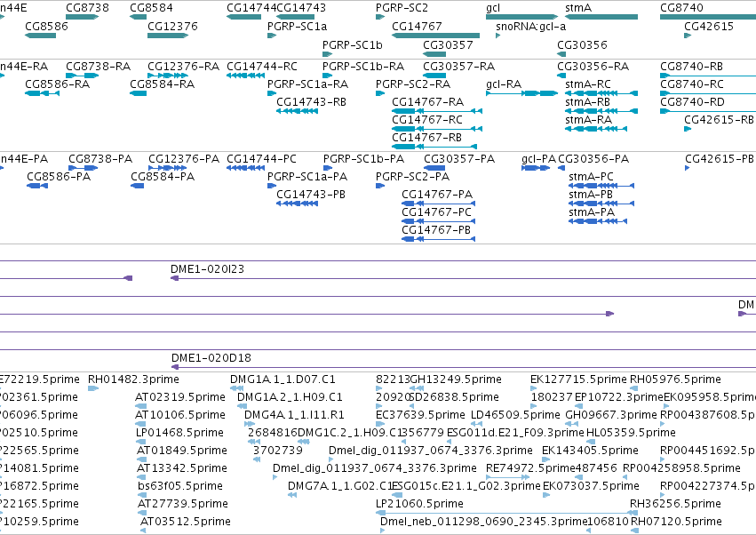Select the CG42615 gene label
This screenshot has height=535, width=756.
(x=709, y=26)
